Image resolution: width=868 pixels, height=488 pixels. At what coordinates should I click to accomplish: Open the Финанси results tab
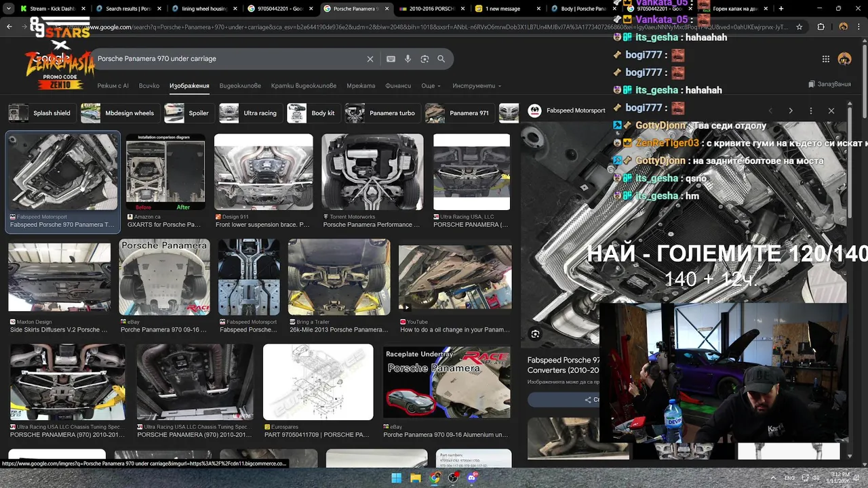coord(398,86)
